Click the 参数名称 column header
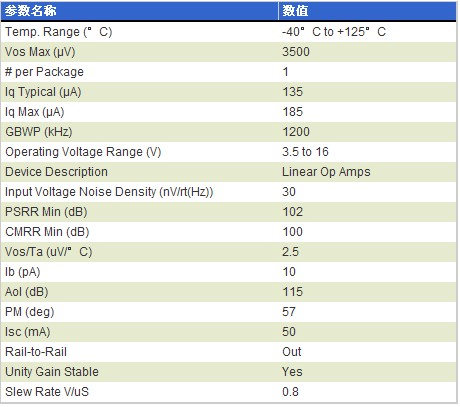Image resolution: width=460 pixels, height=407 pixels. 139,11
